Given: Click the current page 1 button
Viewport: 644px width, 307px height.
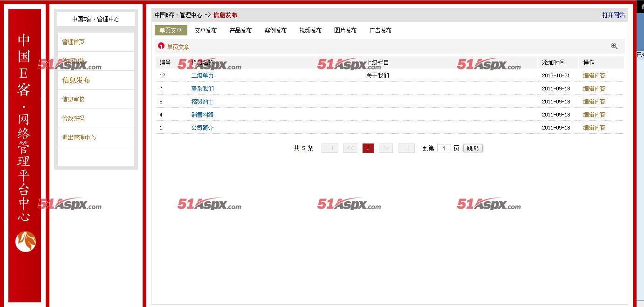Looking at the screenshot, I should [368, 148].
